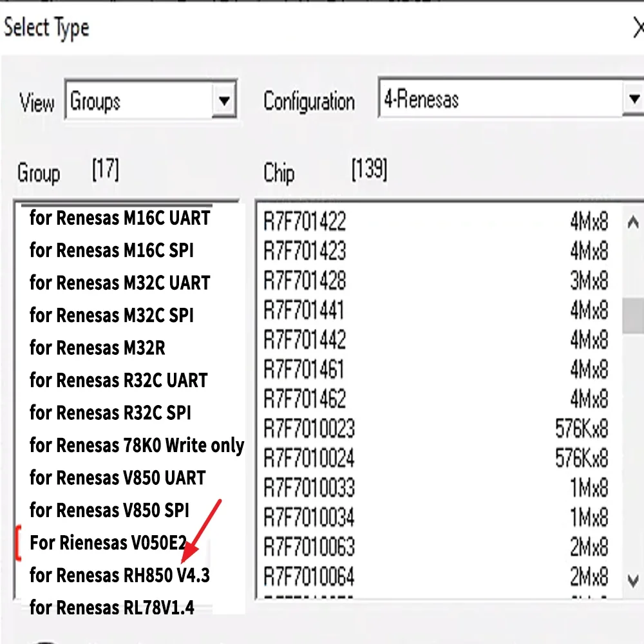Select group for Renesas M32C UART
Screen dimensions: 644x644
point(120,283)
